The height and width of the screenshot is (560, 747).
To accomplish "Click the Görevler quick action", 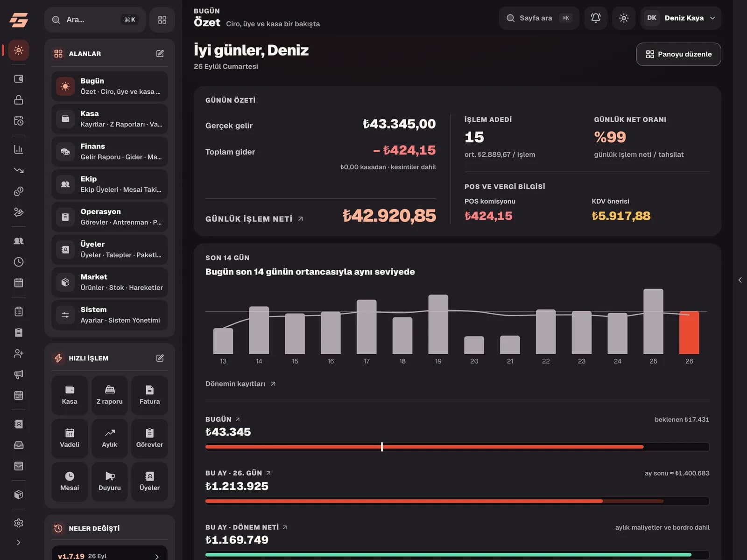I will coord(150,438).
